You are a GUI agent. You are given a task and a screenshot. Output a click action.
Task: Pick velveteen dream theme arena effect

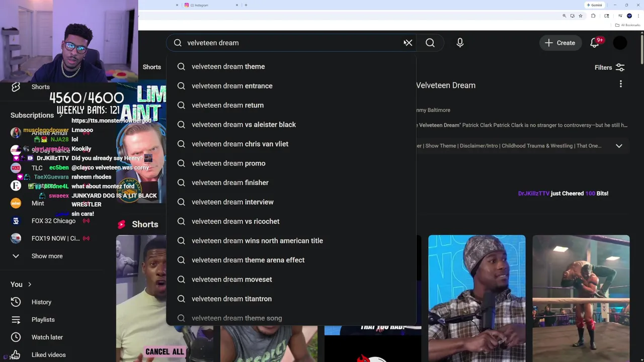pyautogui.click(x=291, y=260)
